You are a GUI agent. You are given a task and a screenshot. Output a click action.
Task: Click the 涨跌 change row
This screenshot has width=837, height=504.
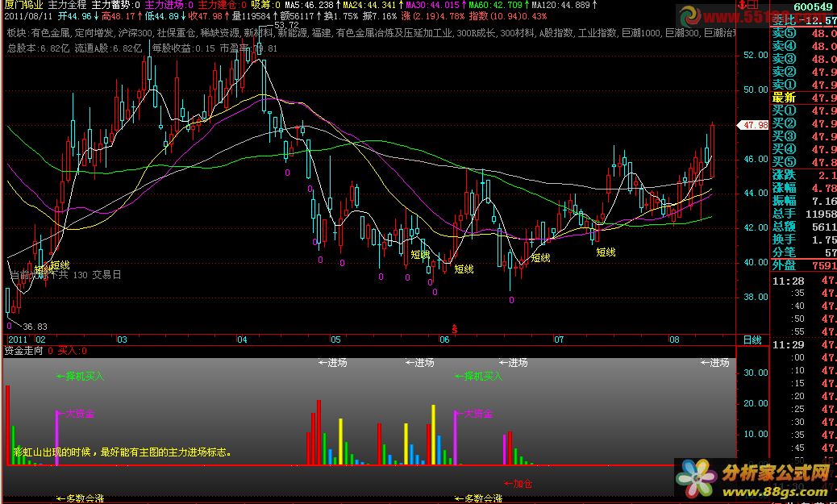[804, 175]
